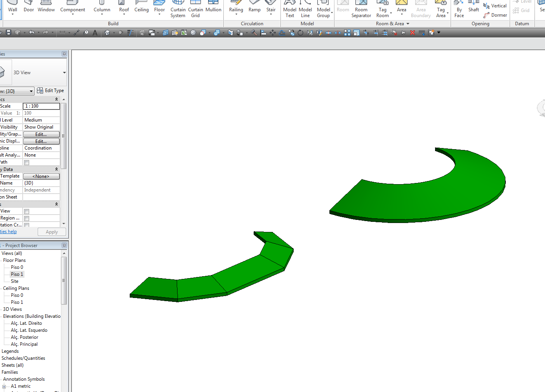545x392 pixels.
Task: Pick the Ceiling tool
Action: point(141,6)
